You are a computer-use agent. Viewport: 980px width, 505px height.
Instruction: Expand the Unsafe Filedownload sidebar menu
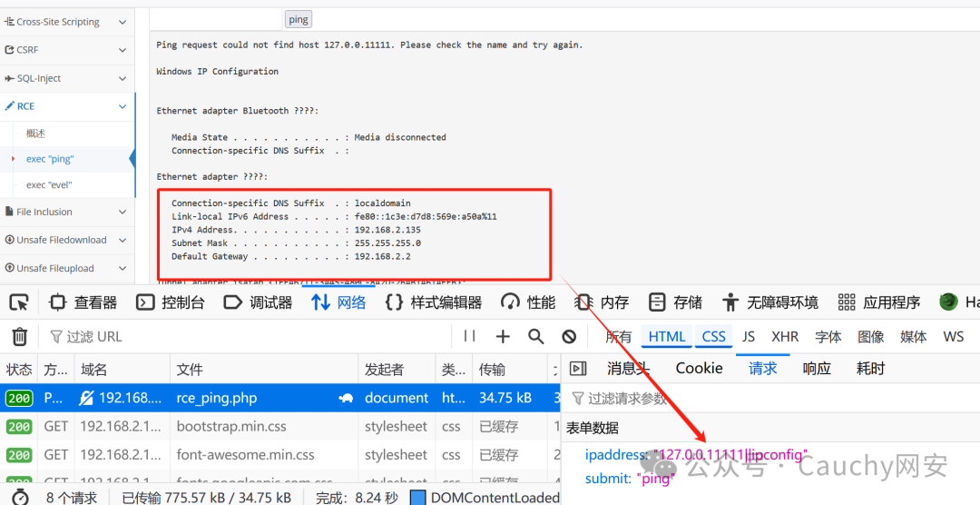pos(67,240)
